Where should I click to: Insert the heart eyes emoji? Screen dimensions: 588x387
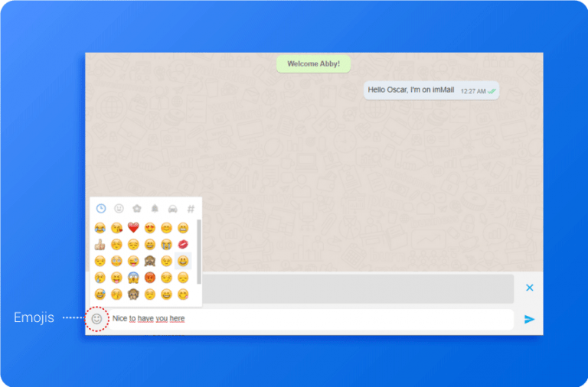coord(149,227)
